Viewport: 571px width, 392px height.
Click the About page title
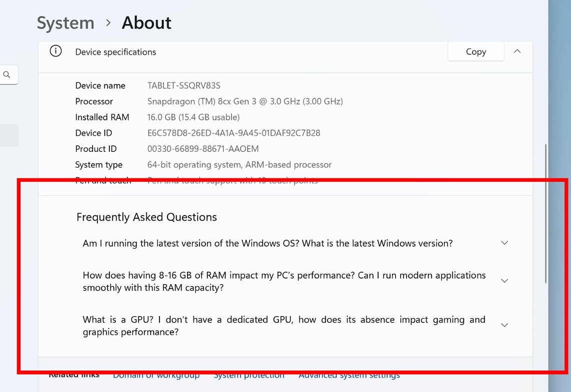click(146, 22)
